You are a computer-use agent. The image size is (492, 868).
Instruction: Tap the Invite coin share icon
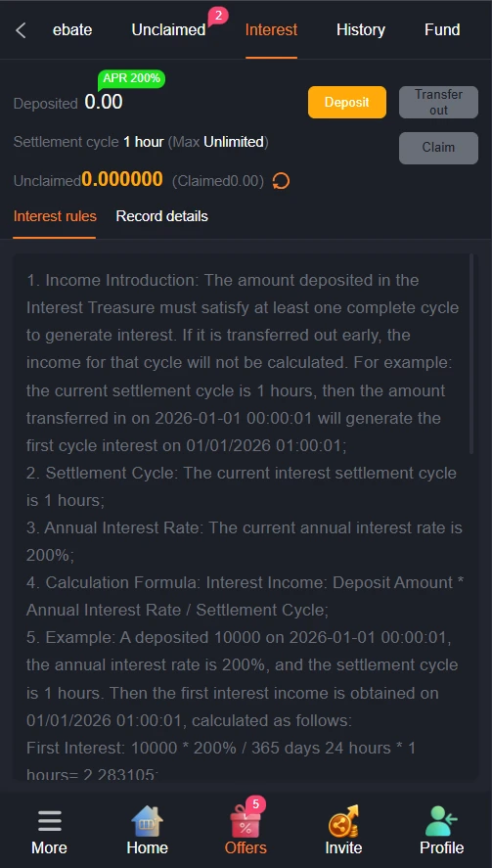point(343,821)
